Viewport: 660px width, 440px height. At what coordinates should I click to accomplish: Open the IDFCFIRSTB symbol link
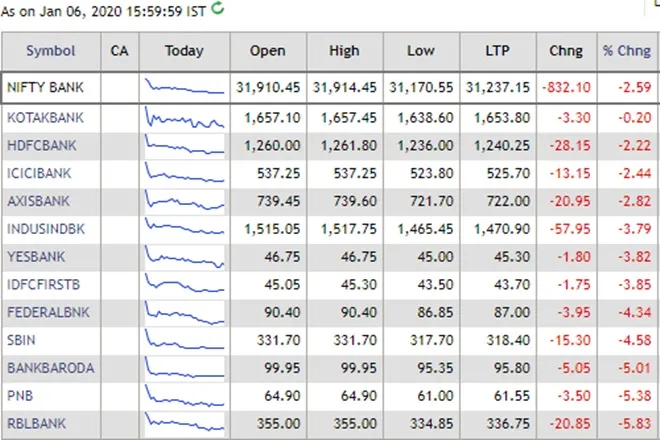[x=43, y=284]
